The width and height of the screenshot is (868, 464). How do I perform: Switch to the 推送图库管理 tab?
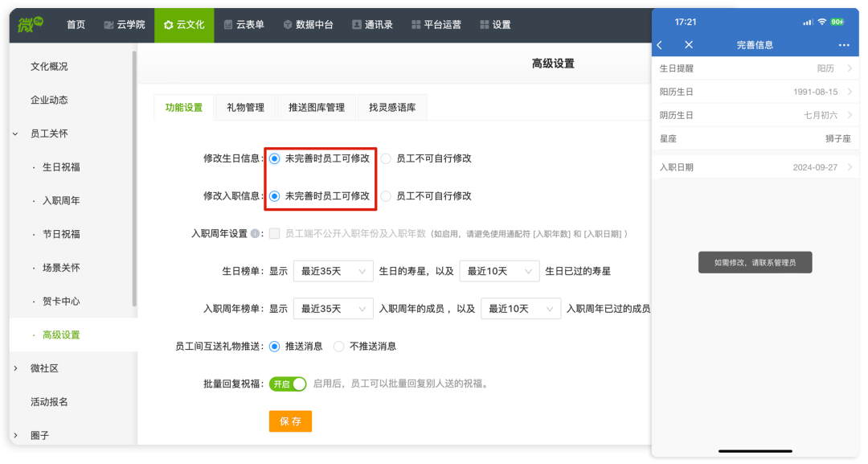point(317,108)
